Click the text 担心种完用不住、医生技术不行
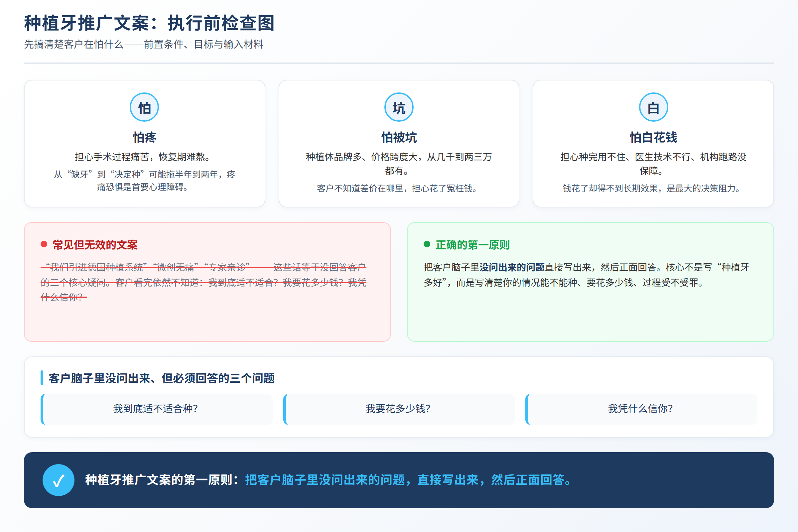 point(625,157)
